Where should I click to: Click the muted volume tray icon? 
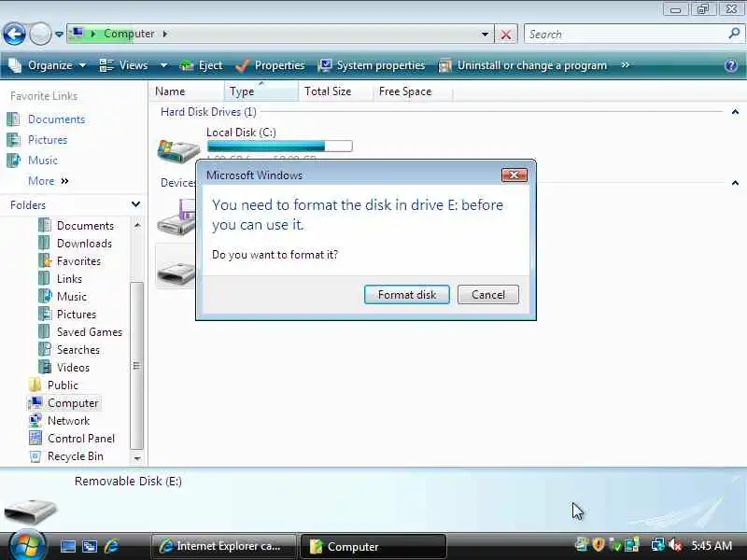point(674,545)
